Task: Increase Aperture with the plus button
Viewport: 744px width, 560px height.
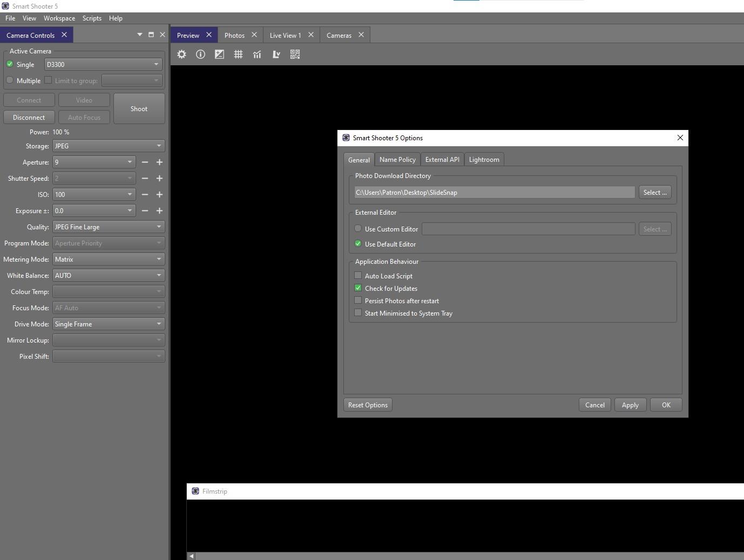Action: pos(159,162)
